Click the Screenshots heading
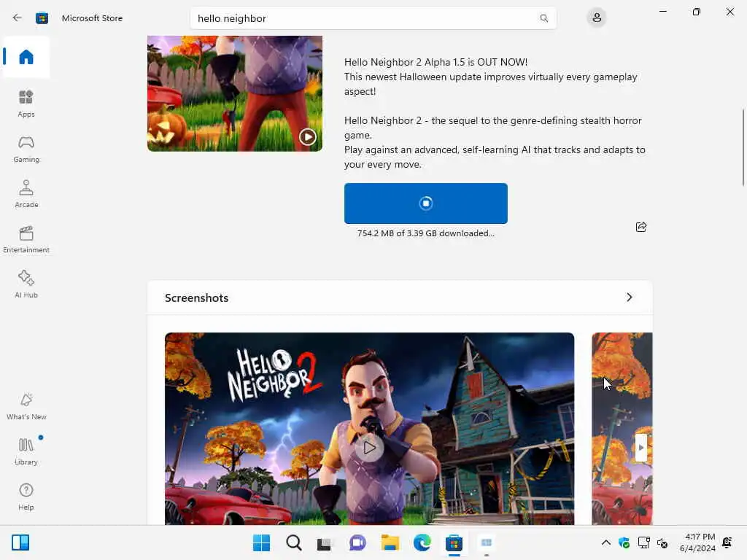747x560 pixels. pyautogui.click(x=197, y=297)
